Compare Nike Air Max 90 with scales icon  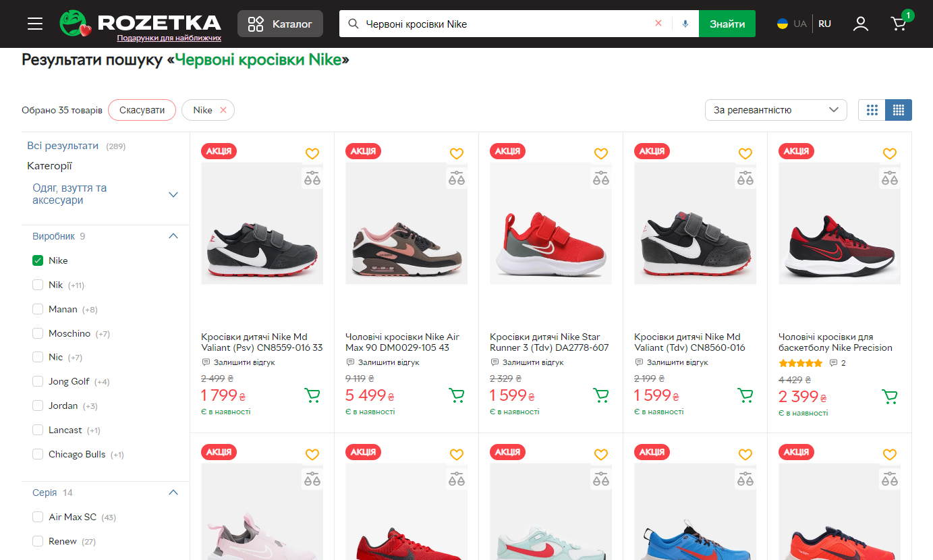click(x=456, y=178)
